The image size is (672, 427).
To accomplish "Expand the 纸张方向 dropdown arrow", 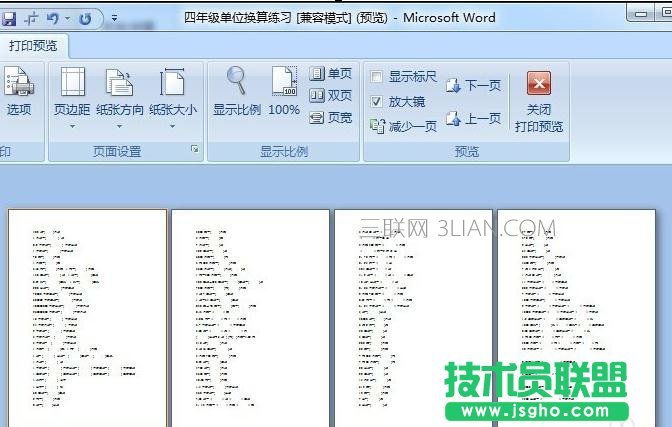I will [x=120, y=126].
